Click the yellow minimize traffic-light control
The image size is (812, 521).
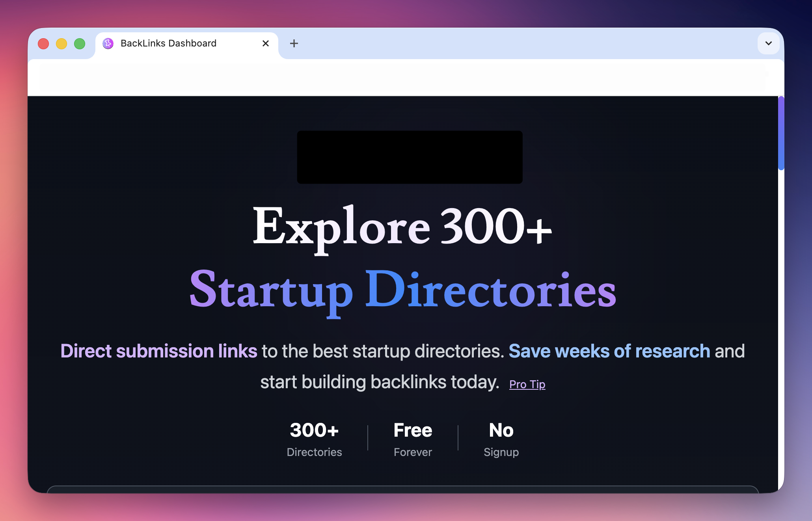coord(61,43)
